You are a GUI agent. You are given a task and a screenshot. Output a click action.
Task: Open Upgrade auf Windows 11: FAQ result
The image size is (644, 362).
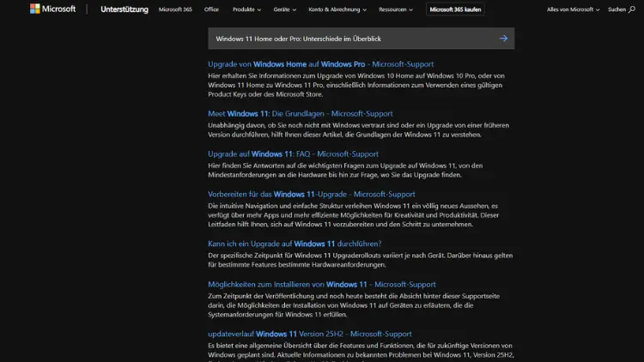[294, 154]
